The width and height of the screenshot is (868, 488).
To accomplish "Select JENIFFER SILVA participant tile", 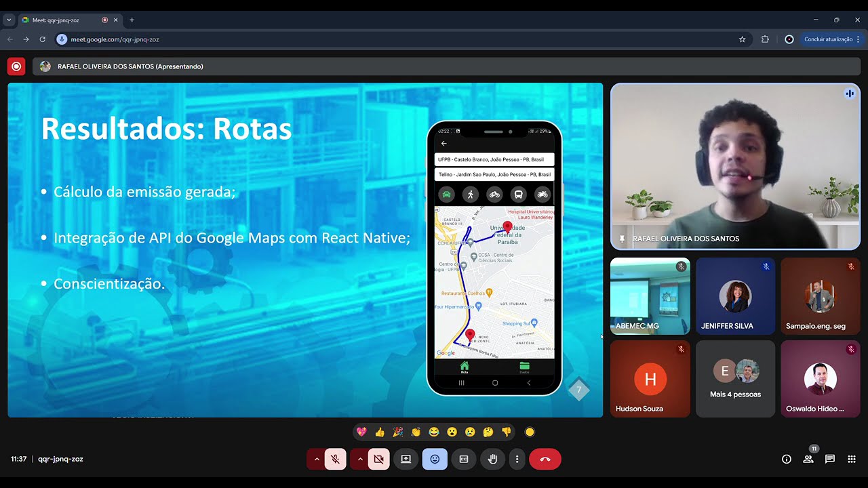I will coord(735,296).
